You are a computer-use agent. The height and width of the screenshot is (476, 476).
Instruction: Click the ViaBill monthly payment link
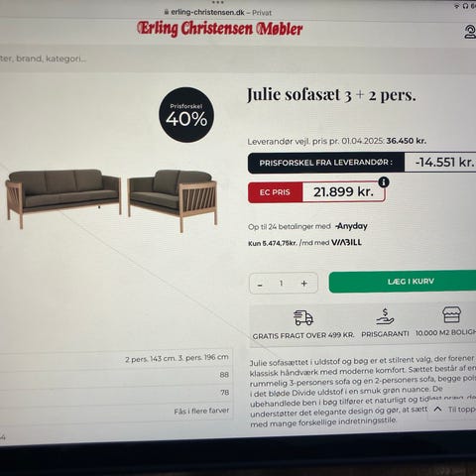point(304,243)
